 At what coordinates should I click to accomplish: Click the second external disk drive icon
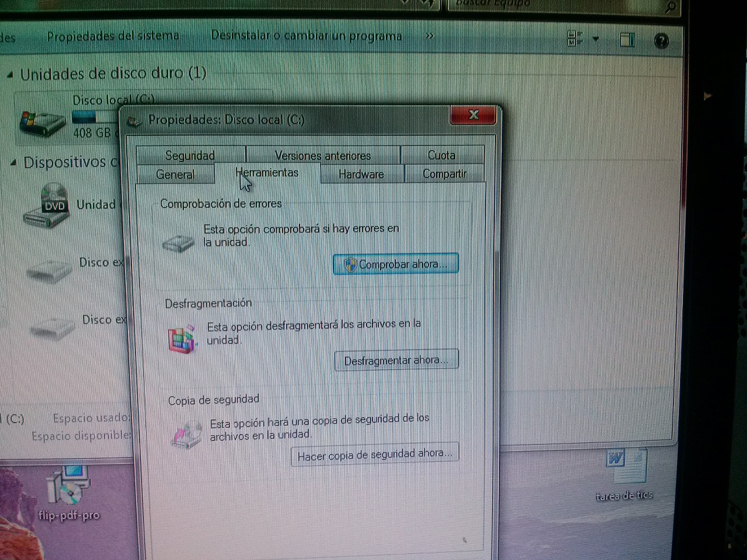pyautogui.click(x=51, y=327)
